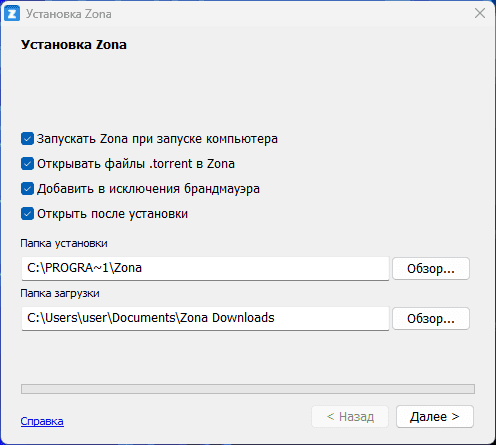Disable 'Добавить в исключения брандмауэра' checkbox
496x445 pixels.
tap(27, 189)
